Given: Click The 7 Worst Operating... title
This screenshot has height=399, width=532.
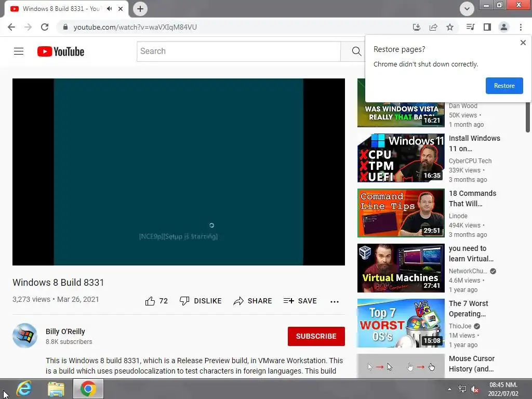Looking at the screenshot, I should point(468,309).
